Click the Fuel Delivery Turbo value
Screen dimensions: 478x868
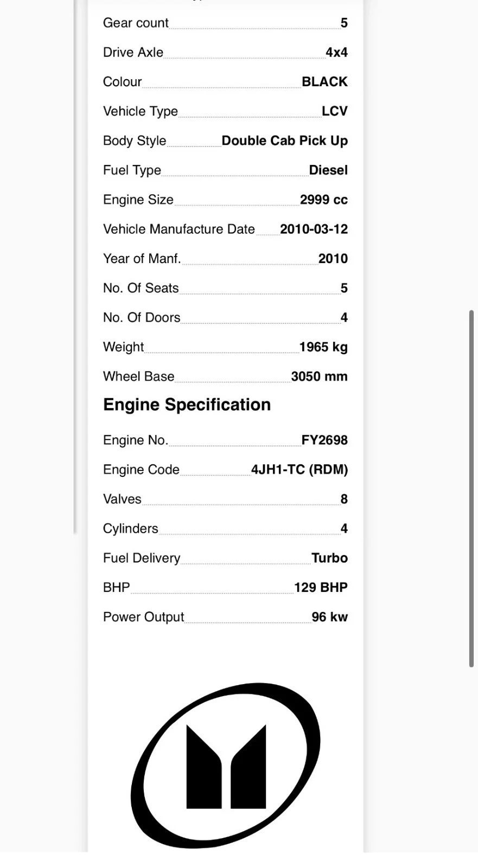pyautogui.click(x=329, y=558)
